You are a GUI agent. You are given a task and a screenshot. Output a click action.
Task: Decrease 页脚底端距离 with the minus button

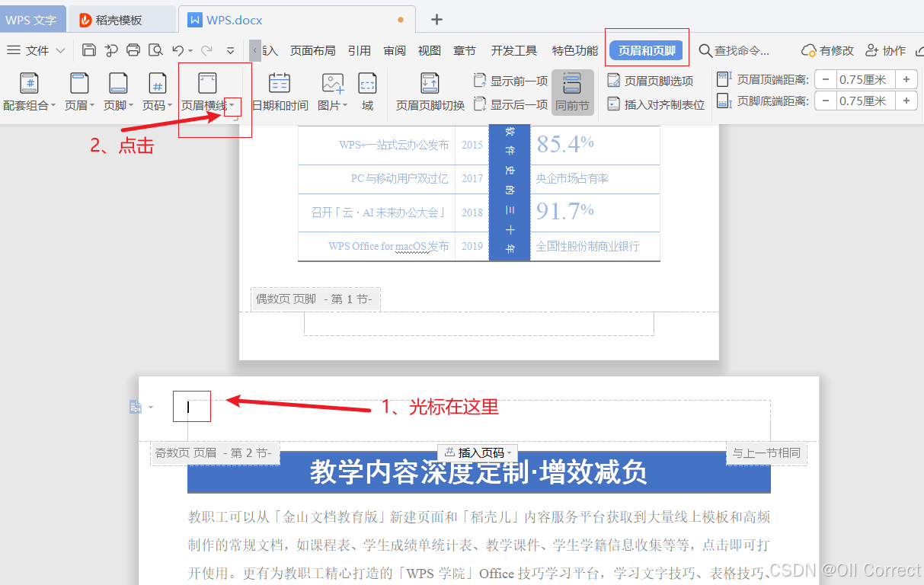[x=825, y=101]
